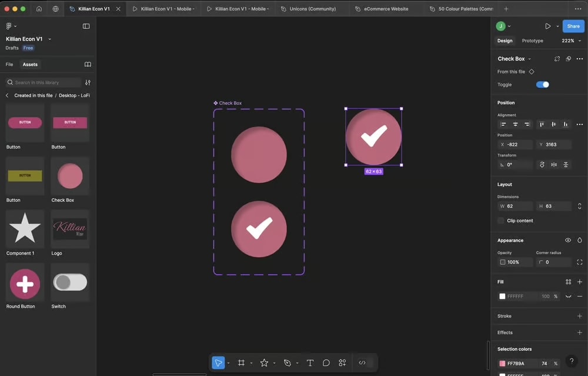Open present options chevron
The width and height of the screenshot is (588, 376).
click(557, 26)
